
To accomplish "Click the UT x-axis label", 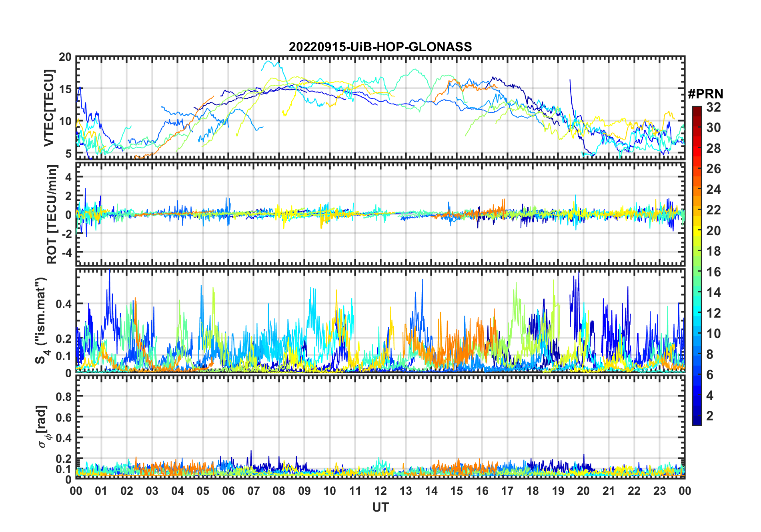I will [x=380, y=507].
